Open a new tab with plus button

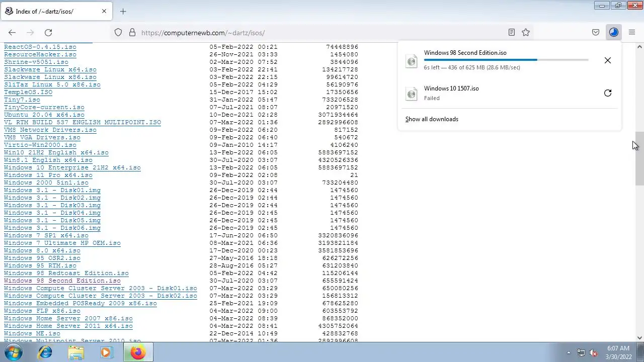123,11
